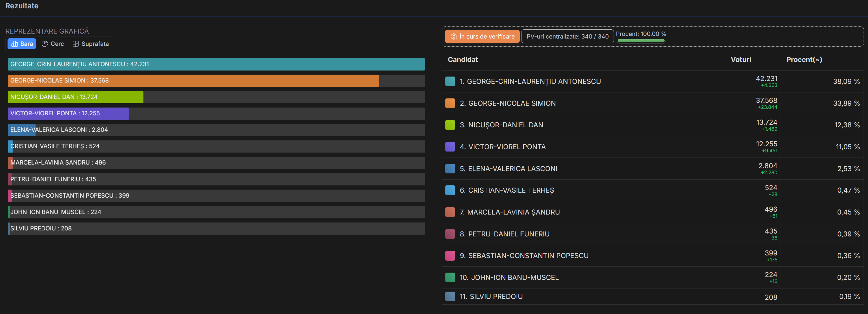Click '6. CRISTIAN-VASILE TERHEȘ' in table
The width and height of the screenshot is (868, 314).
[507, 190]
